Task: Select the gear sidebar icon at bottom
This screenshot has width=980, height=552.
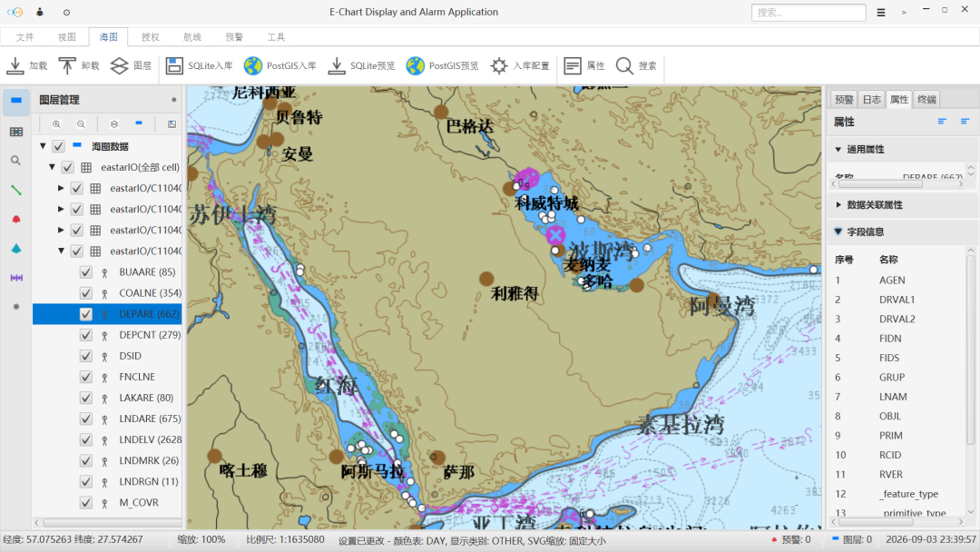Action: pyautogui.click(x=16, y=307)
